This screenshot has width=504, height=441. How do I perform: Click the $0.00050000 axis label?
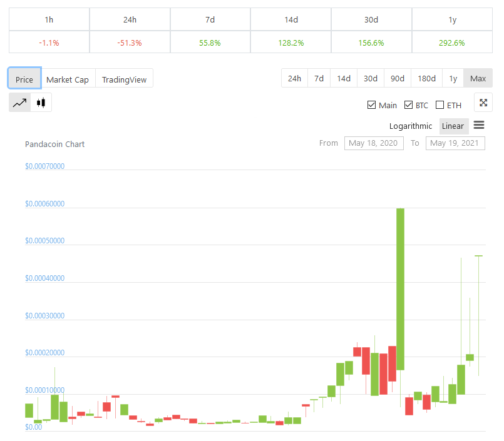pos(44,241)
